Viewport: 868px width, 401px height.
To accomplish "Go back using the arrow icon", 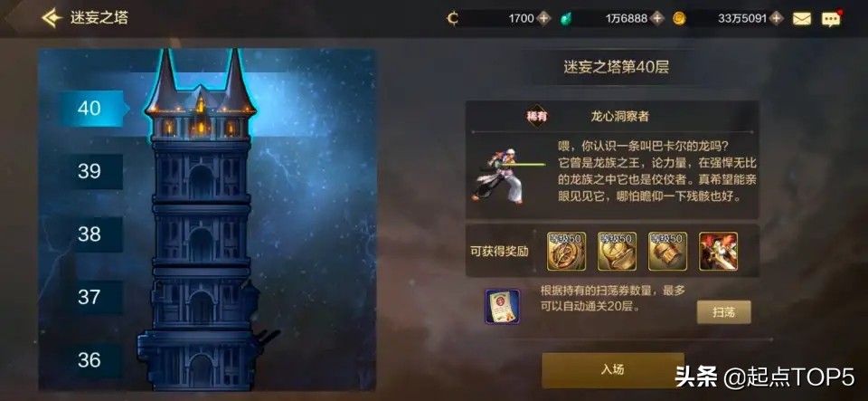I will [x=52, y=18].
